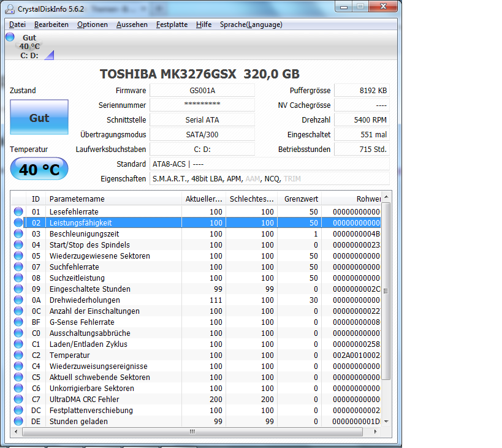Viewport: 502px width, 448px height.
Task: Click the masked Seriennummer field
Action: point(202,105)
